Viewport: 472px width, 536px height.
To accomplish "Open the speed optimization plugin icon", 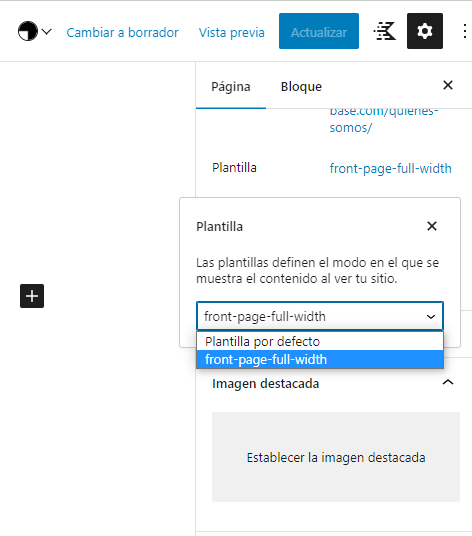I will coord(385,31).
